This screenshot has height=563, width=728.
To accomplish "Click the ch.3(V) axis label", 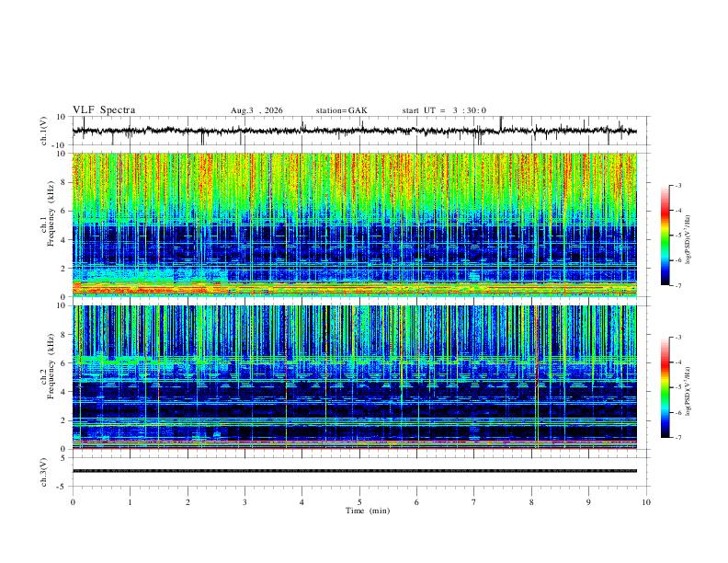I will point(44,473).
